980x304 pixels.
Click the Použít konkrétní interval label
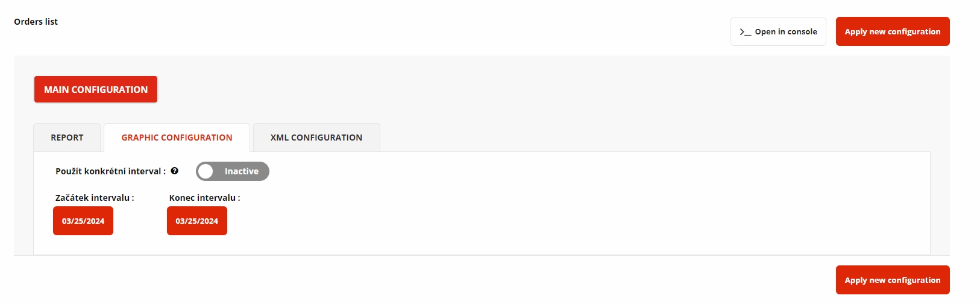pyautogui.click(x=110, y=171)
